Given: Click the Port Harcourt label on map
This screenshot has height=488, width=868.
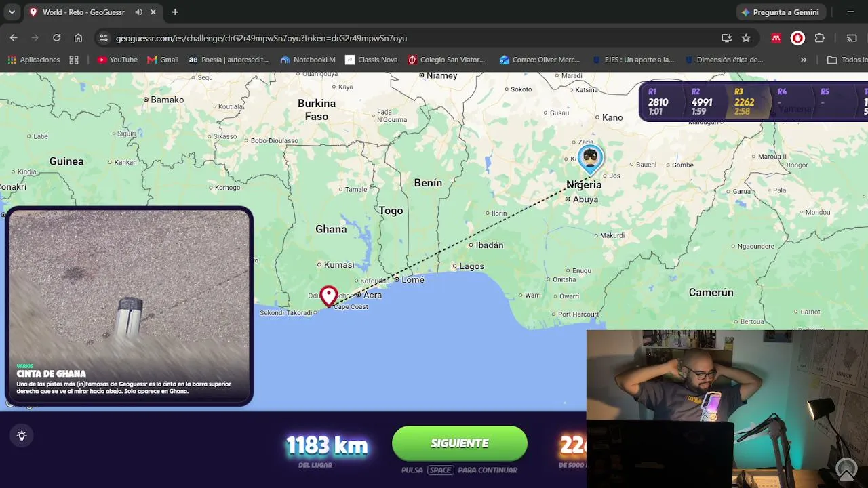Looking at the screenshot, I should 578,314.
